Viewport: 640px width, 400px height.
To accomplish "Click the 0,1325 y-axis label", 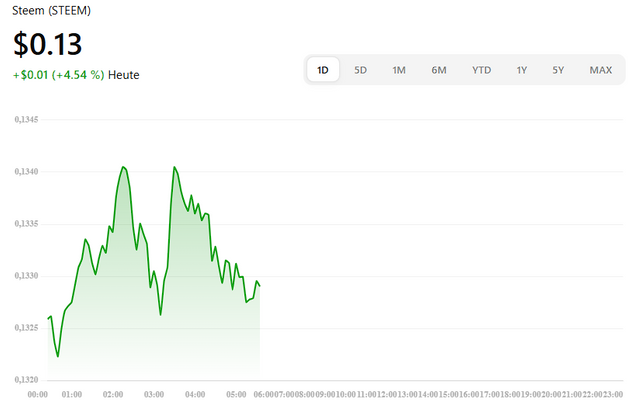I will click(x=26, y=328).
